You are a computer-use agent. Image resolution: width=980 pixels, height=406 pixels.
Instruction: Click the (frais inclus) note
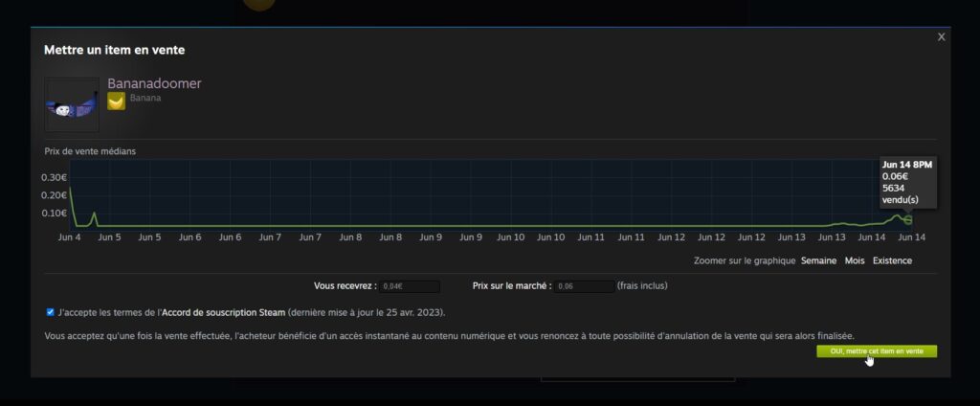(x=642, y=286)
